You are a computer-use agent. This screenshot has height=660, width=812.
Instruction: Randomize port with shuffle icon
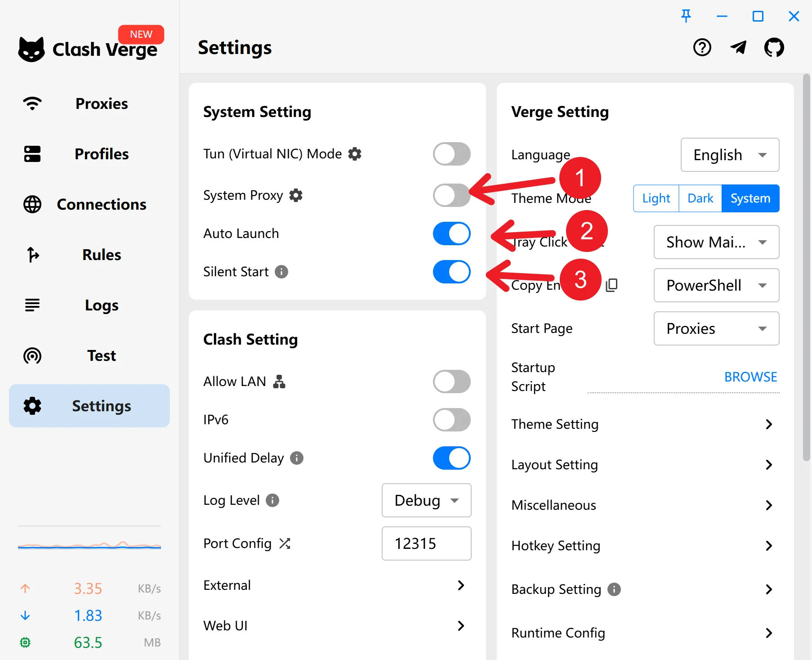click(285, 543)
